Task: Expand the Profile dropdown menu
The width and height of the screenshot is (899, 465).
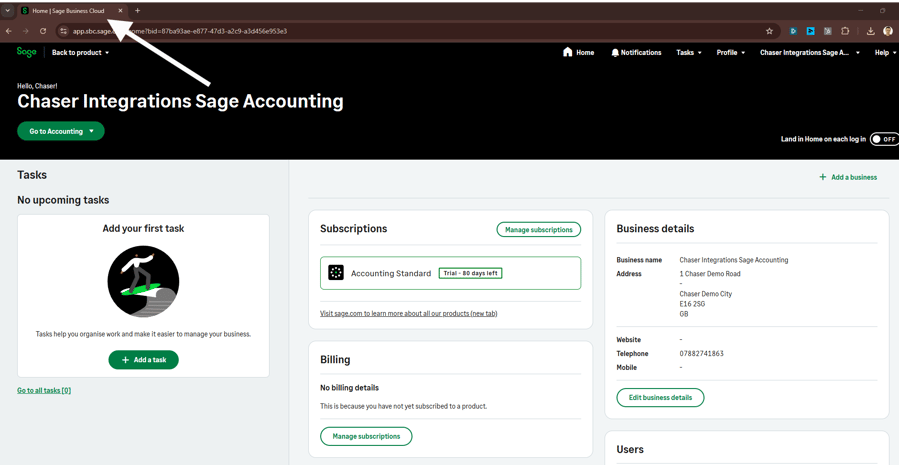Action: click(x=730, y=52)
